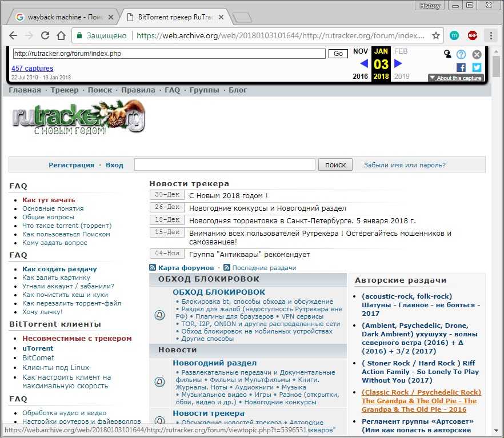Go to the previous Wayback capture

(x=364, y=63)
